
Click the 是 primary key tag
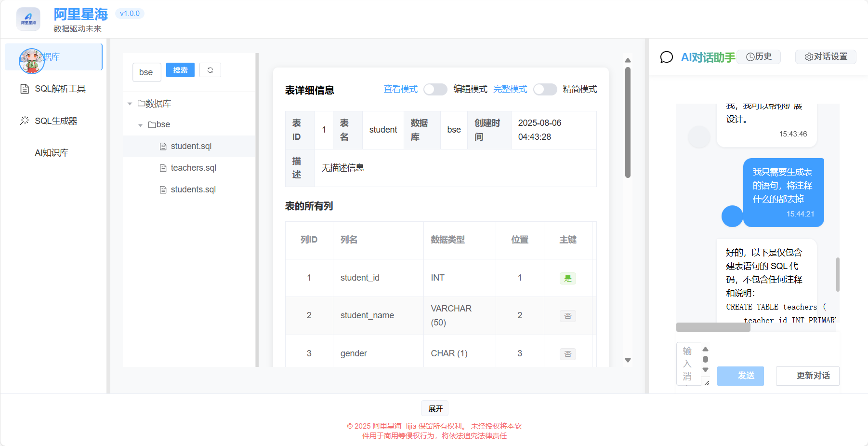point(568,278)
